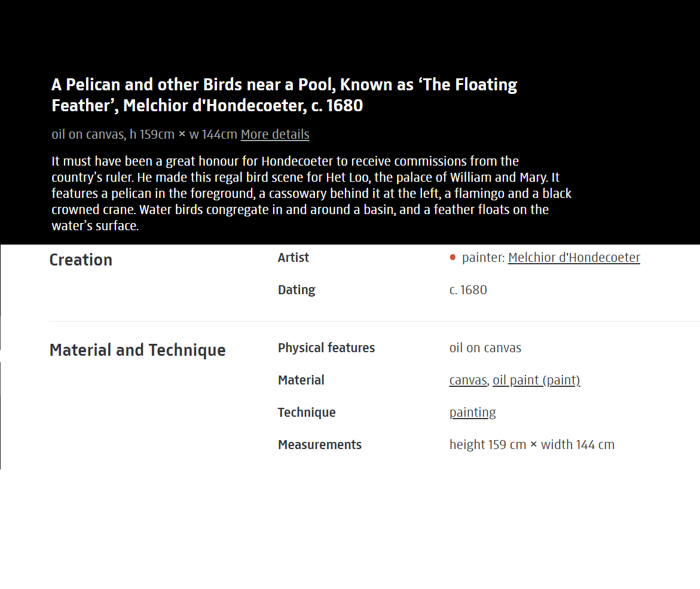Click the Technique field label
The height and width of the screenshot is (589, 700).
[x=307, y=413]
